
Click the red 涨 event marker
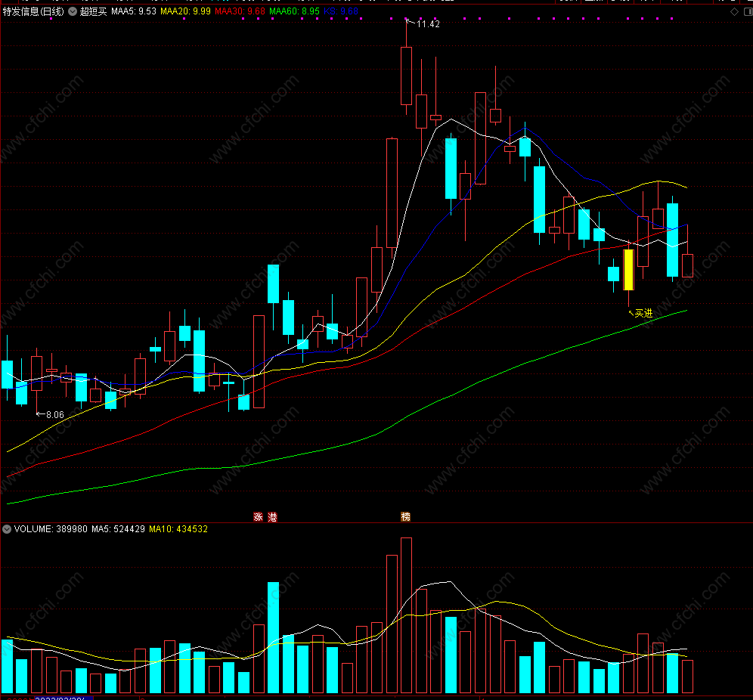coord(259,516)
